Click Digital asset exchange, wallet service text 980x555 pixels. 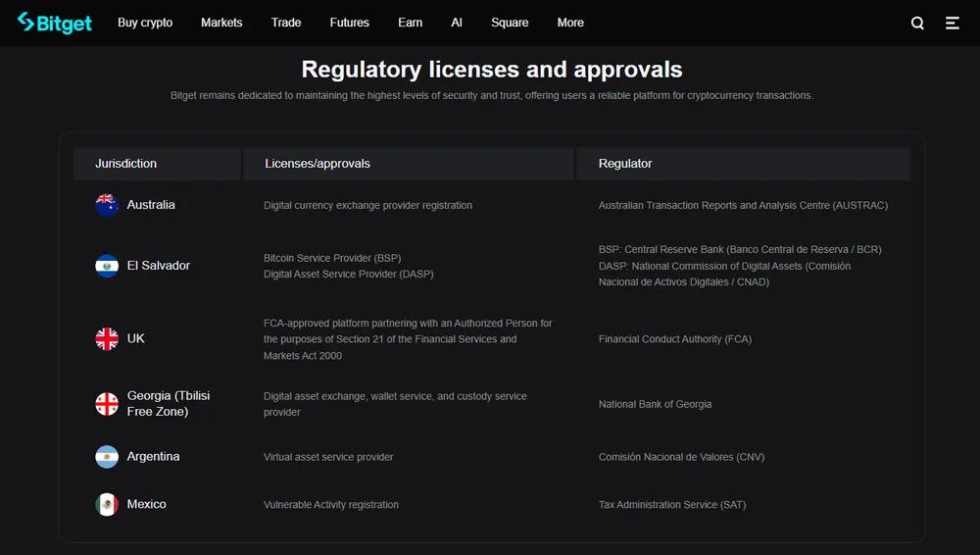point(395,404)
